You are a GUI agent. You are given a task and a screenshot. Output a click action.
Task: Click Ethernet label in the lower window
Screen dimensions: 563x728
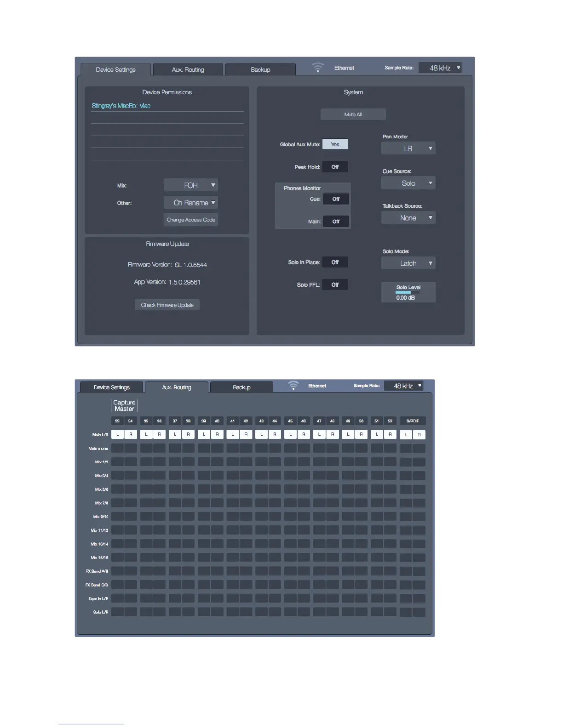point(317,386)
